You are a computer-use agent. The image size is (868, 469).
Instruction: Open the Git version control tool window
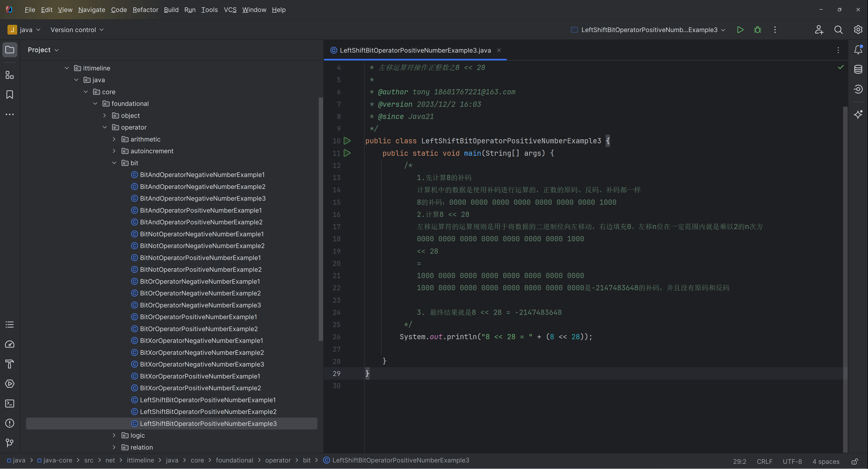(x=10, y=443)
